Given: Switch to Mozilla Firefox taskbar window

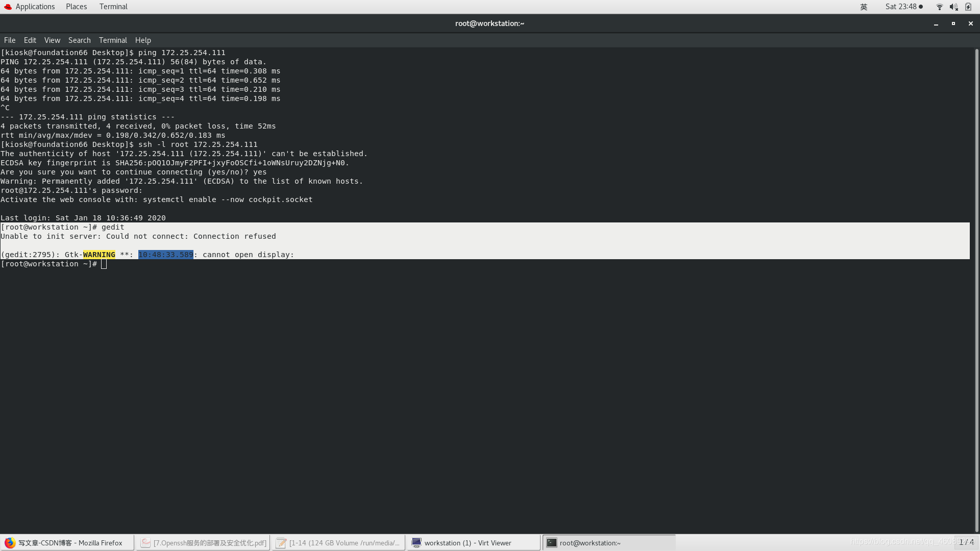Looking at the screenshot, I should point(68,543).
